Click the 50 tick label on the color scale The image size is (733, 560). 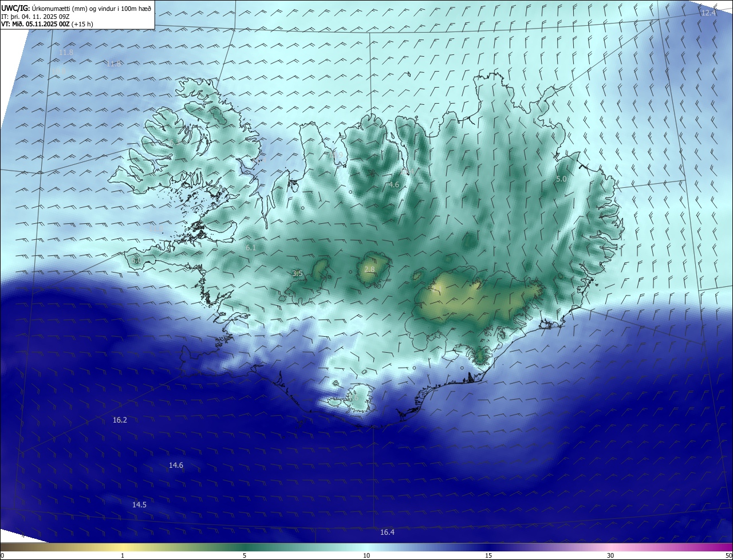pyautogui.click(x=728, y=555)
